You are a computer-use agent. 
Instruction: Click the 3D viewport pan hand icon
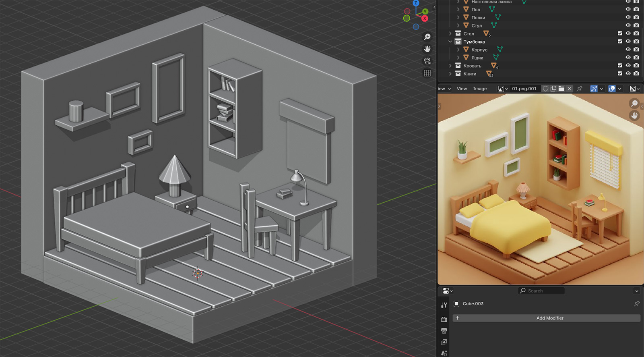427,49
